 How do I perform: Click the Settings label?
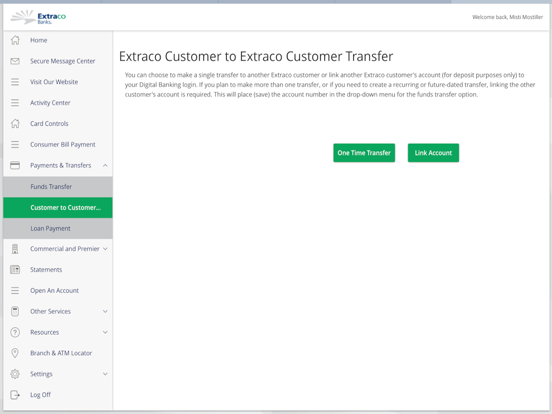tap(41, 374)
